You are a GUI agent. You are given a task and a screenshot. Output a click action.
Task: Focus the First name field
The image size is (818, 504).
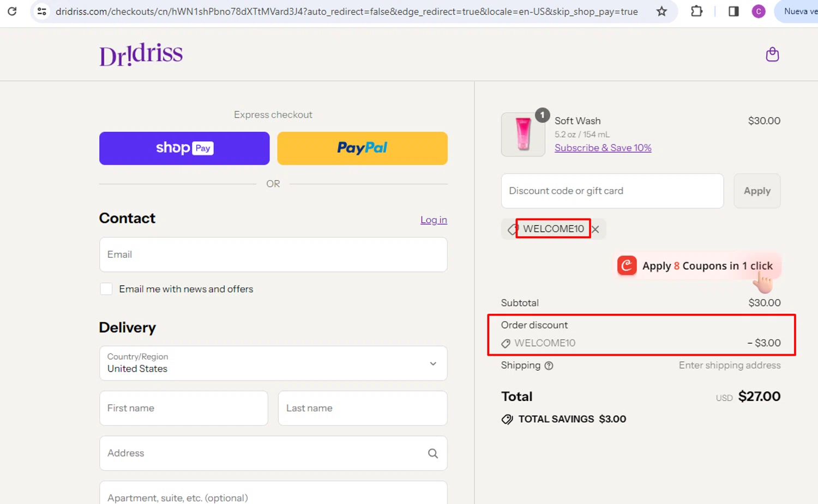[184, 408]
